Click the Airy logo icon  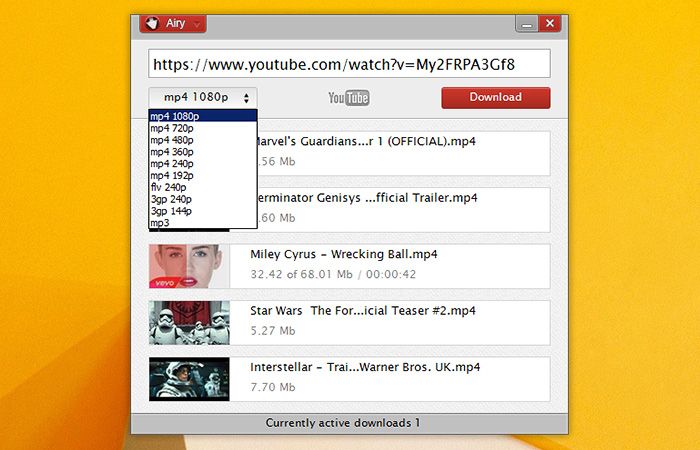[152, 23]
